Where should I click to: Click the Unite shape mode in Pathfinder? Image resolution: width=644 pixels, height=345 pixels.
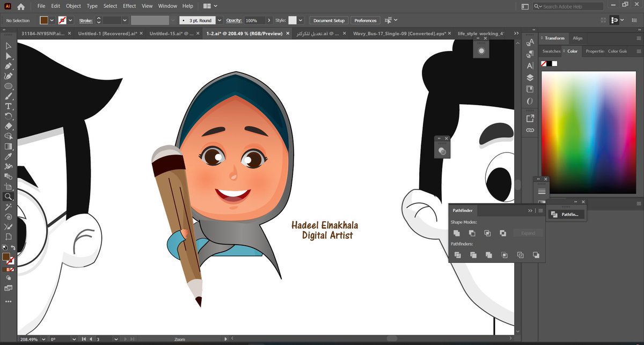[x=457, y=233]
